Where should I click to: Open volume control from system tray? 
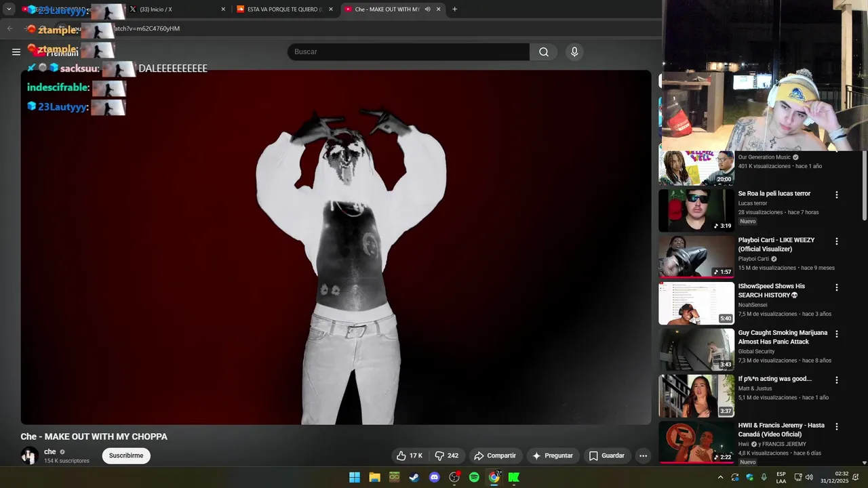809,477
